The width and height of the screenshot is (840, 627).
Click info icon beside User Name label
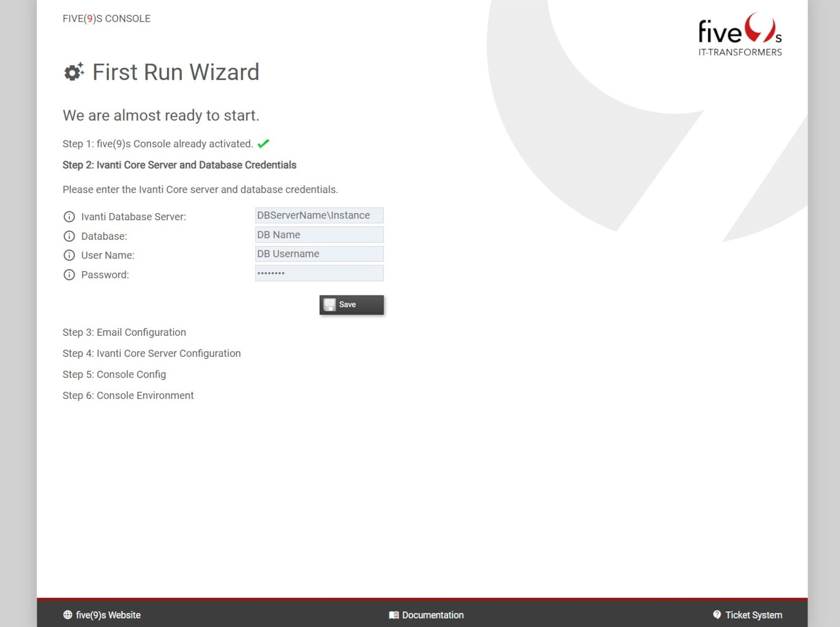coord(69,256)
